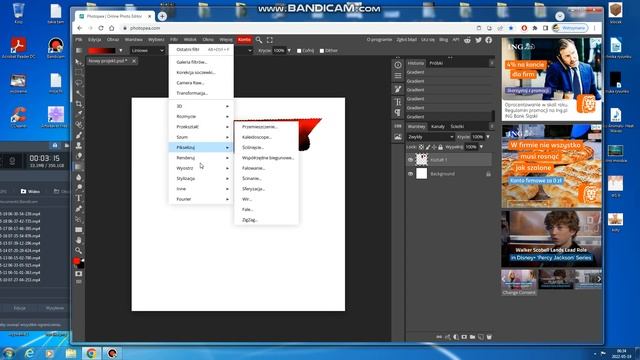This screenshot has height=360, width=640.
Task: Open layer opacity Krycie arrow
Action: coord(488,137)
